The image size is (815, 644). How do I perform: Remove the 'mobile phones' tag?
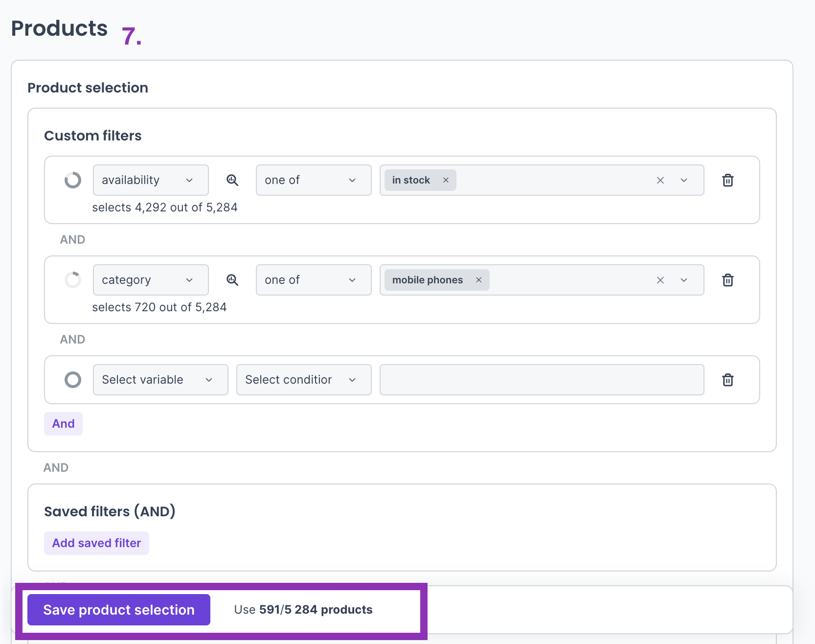[x=478, y=280]
